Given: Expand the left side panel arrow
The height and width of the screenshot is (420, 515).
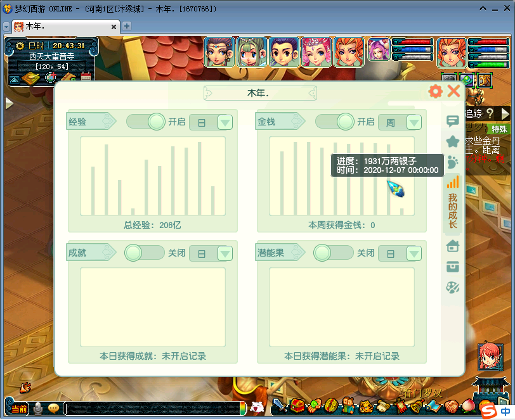Looking at the screenshot, I should point(9,103).
